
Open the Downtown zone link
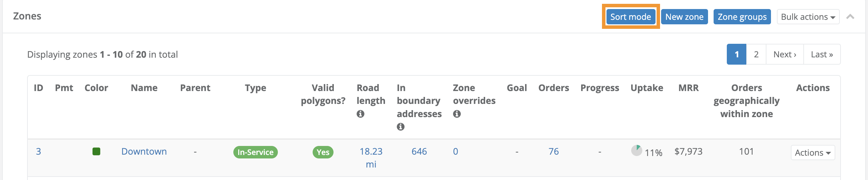coord(144,152)
